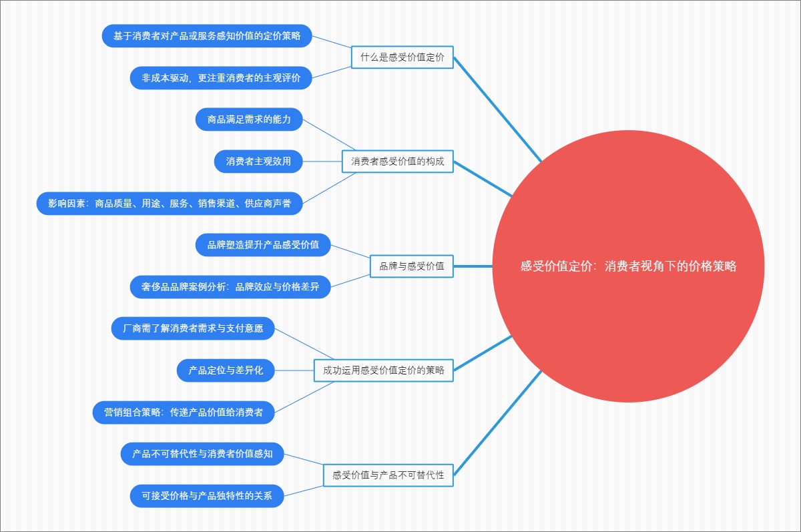This screenshot has width=801, height=532.
Task: Click the 品牌与感受价值 branch node
Action: tap(411, 266)
